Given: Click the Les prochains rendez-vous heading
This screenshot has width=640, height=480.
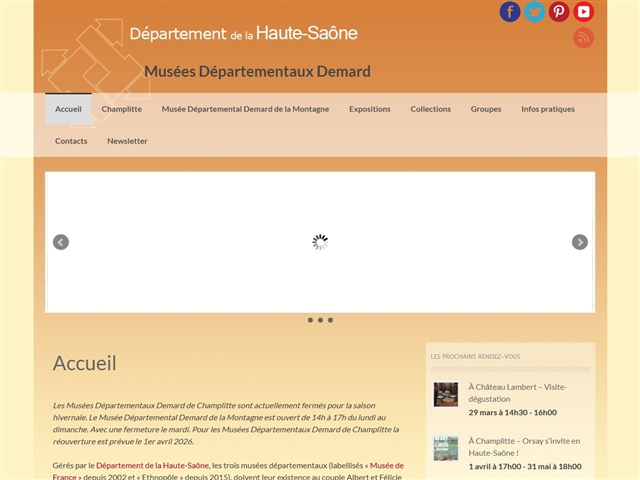Looking at the screenshot, I should (x=476, y=357).
